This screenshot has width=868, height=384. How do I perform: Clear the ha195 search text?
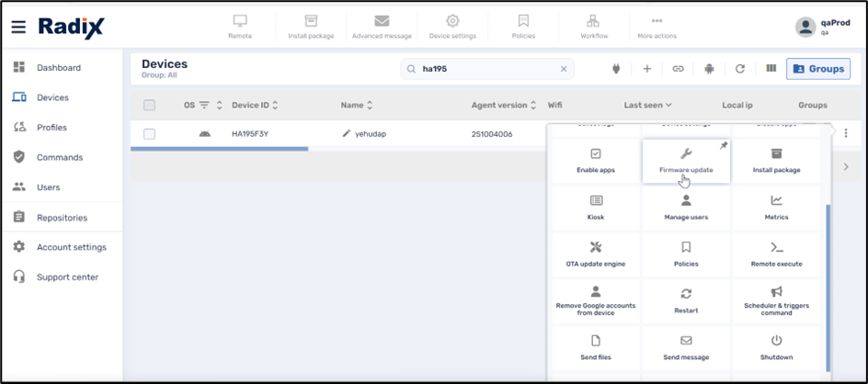(x=564, y=69)
